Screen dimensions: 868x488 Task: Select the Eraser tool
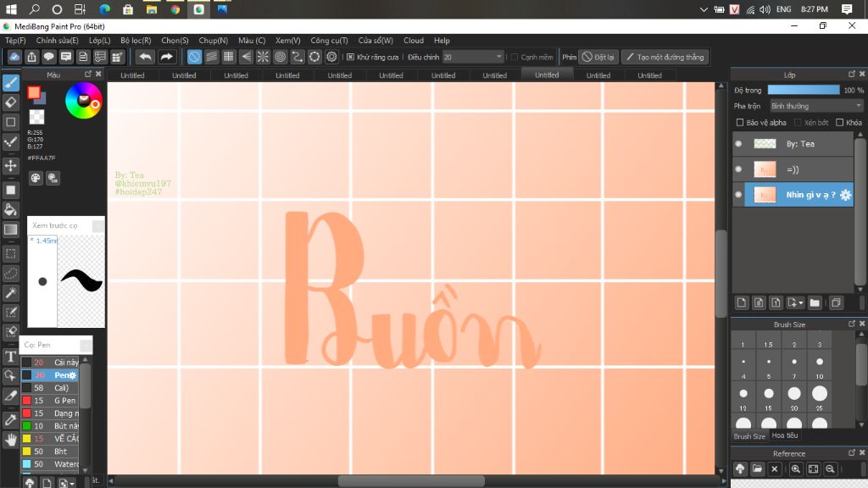pos(10,103)
